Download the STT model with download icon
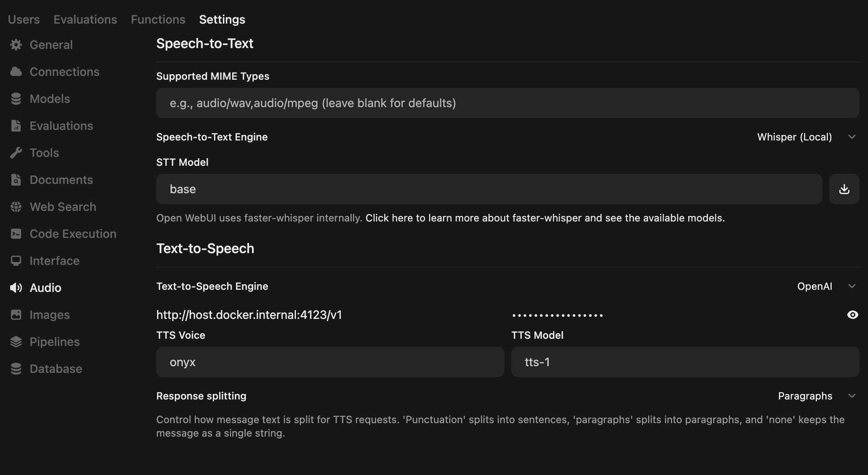This screenshot has height=475, width=868. (844, 189)
